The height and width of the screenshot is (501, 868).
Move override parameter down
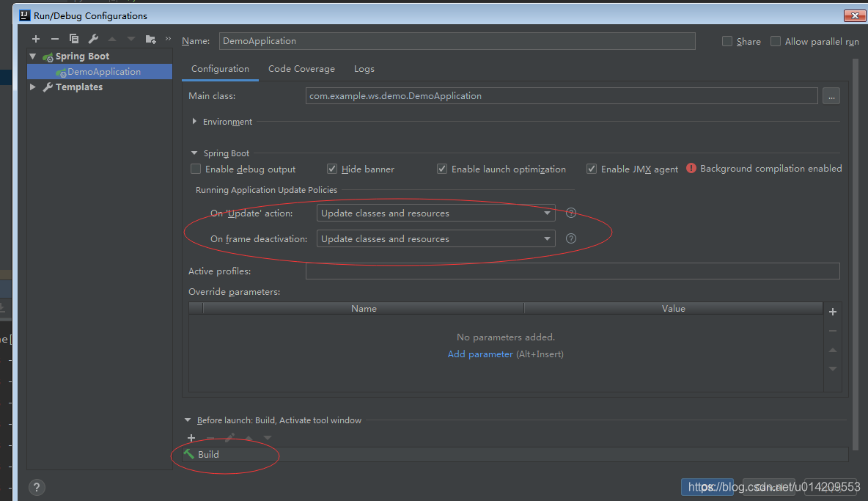pos(833,369)
